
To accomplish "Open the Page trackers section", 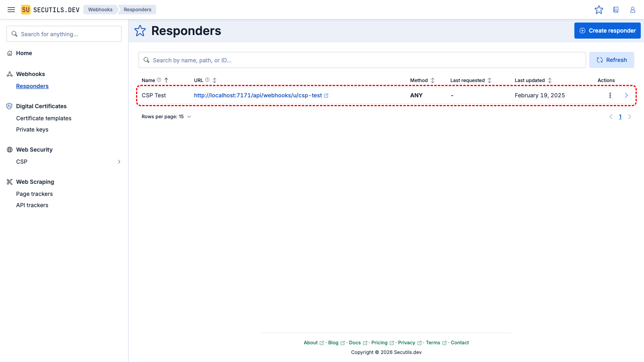I will coord(34,193).
